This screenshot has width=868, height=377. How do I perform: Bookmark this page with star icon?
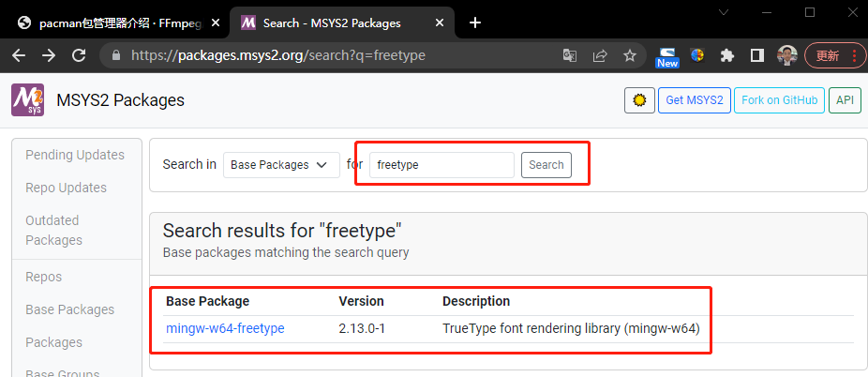coord(630,55)
